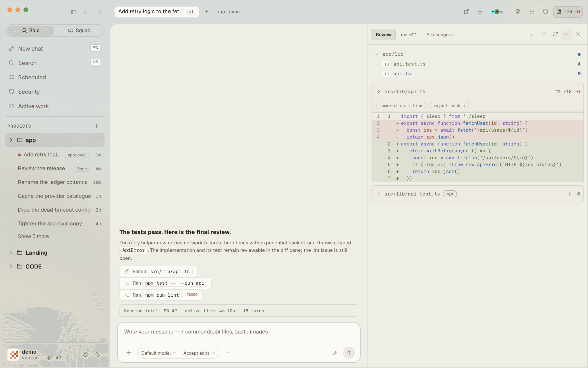The width and height of the screenshot is (588, 368).
Task: Open the All changes dropdown
Action: [440, 34]
